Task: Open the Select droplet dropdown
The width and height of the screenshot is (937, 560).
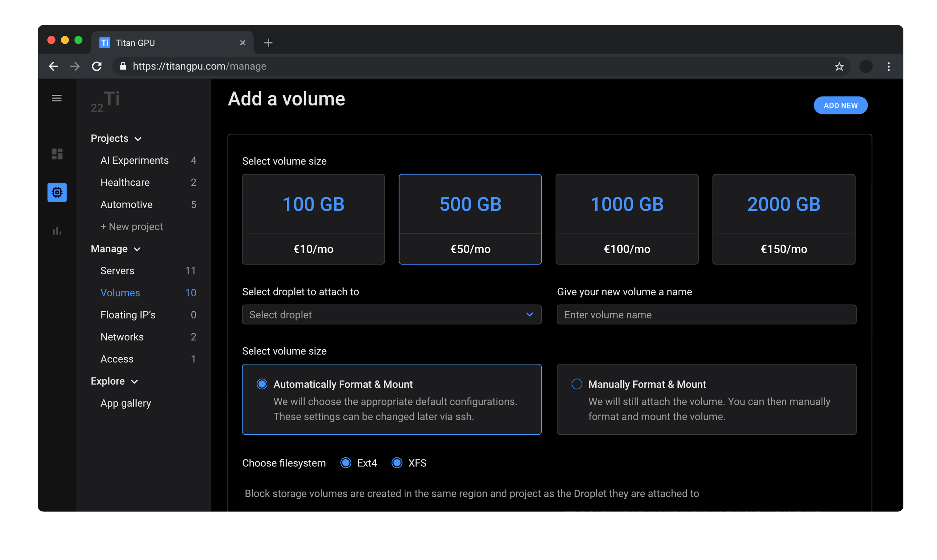Action: point(391,314)
